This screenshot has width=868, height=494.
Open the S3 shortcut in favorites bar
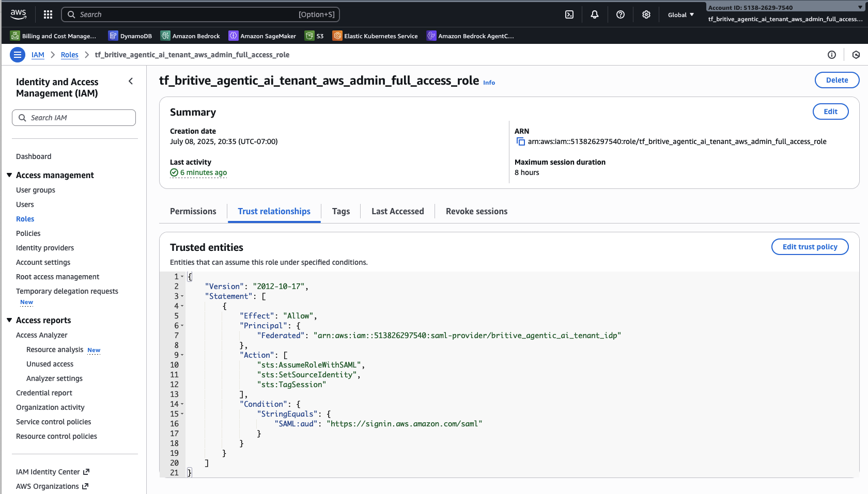click(315, 36)
